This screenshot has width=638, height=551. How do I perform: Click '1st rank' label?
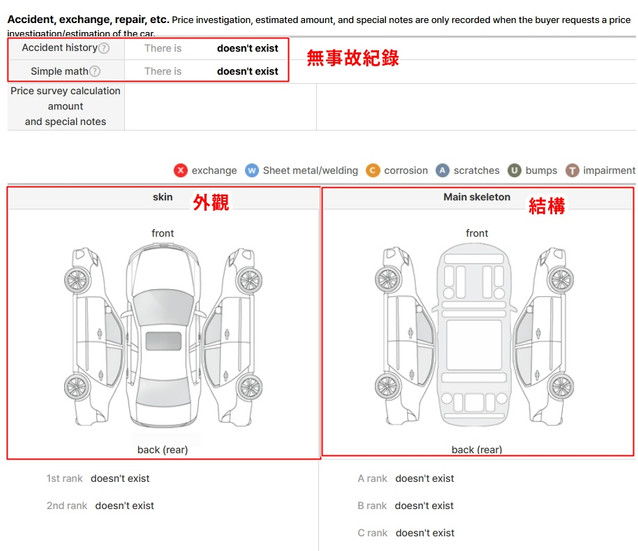pos(64,479)
